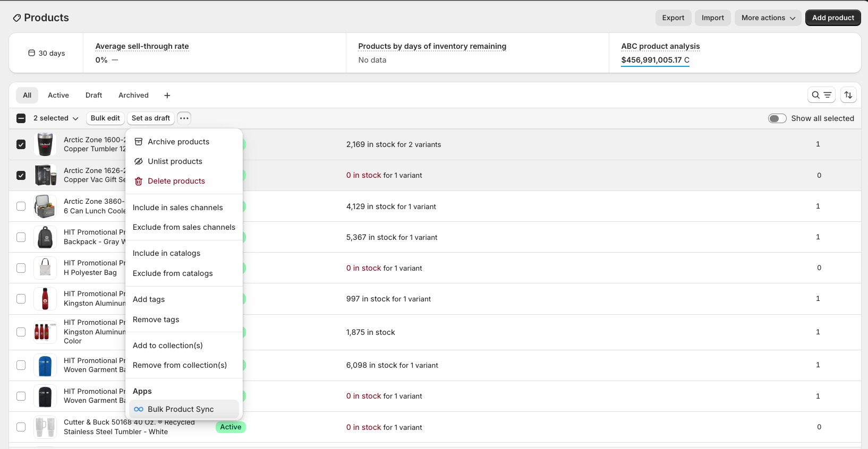
Task: Click '6,098 in stock for 1 variant' text
Action: click(x=392, y=365)
